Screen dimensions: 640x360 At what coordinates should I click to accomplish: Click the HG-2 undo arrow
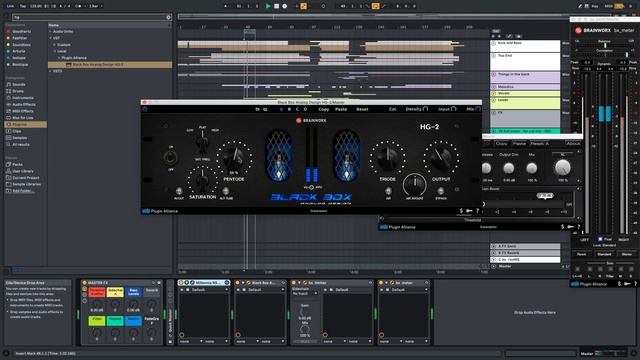click(257, 109)
